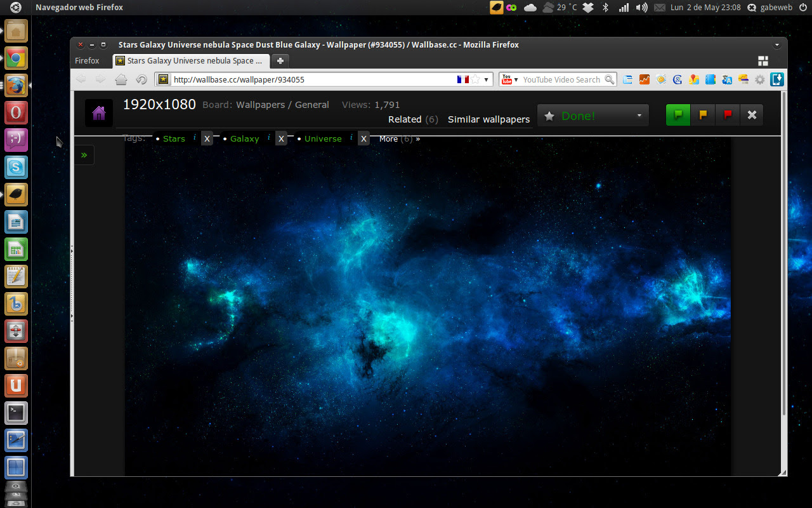Click the blue document list toolbar icon
This screenshot has width=812, height=508.
point(628,79)
